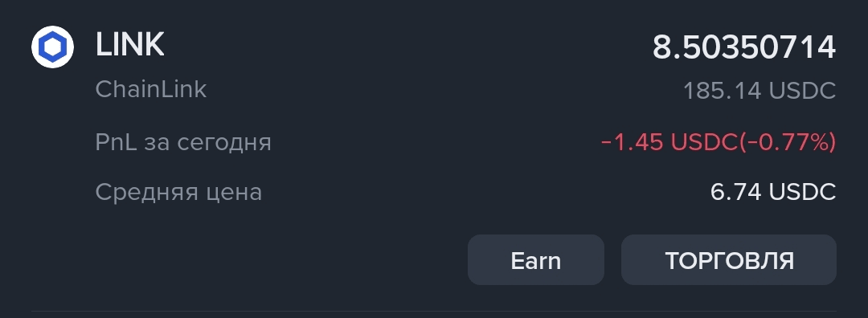The height and width of the screenshot is (318, 868).
Task: Click the (-0.77%) percentage change
Action: click(788, 143)
